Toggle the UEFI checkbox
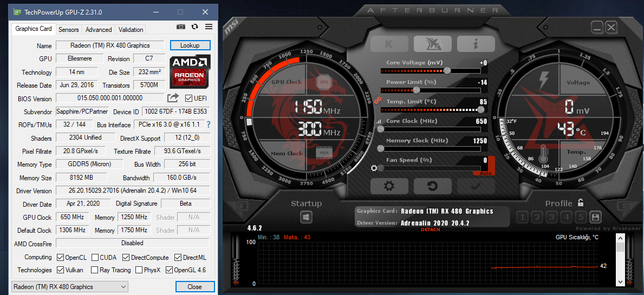Viewport: 644px width, 295px height. tap(188, 99)
